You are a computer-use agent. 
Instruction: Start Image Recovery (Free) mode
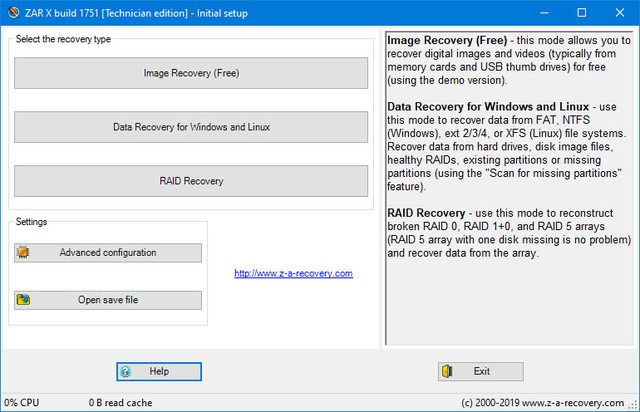191,73
